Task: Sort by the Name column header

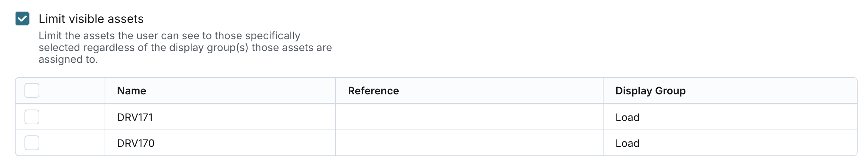Action: tap(131, 91)
